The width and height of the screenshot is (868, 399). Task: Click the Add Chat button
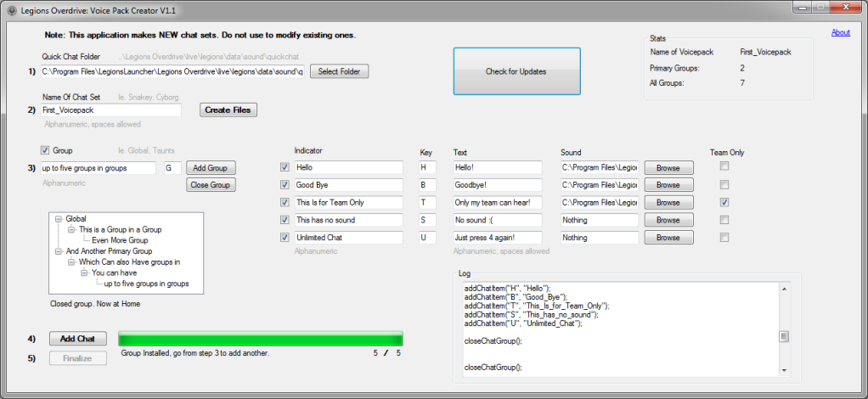(x=77, y=339)
